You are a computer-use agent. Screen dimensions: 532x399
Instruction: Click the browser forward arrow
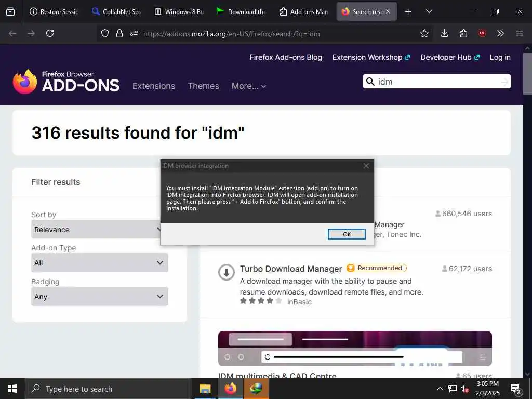coord(31,33)
